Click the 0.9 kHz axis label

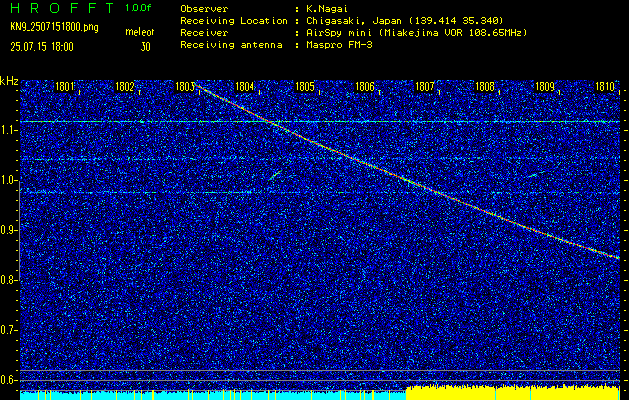8,230
